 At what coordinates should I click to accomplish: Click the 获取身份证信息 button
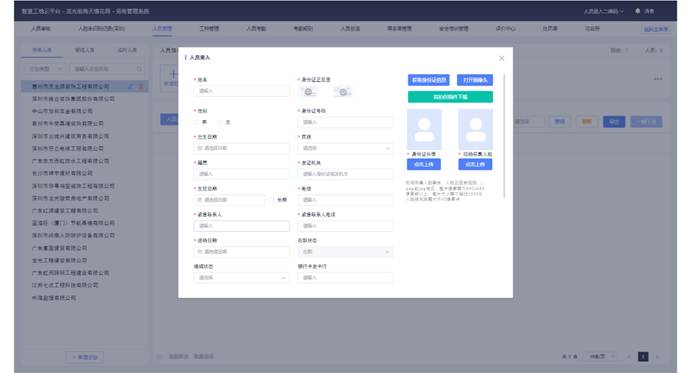coord(428,80)
